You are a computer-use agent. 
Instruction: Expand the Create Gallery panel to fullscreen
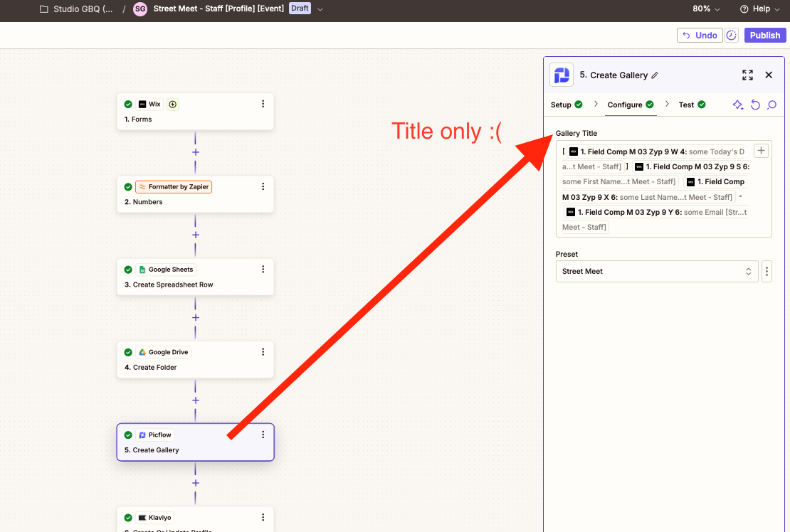coord(748,75)
